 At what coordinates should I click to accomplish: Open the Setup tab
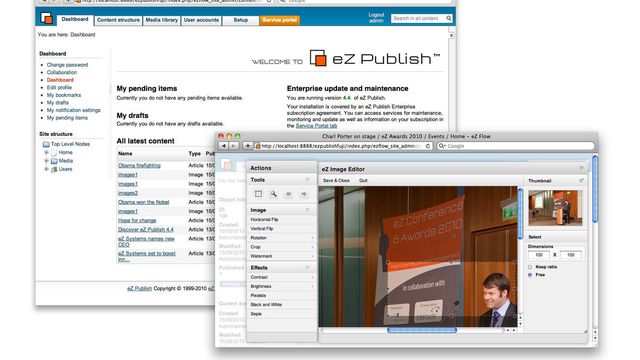[x=241, y=20]
